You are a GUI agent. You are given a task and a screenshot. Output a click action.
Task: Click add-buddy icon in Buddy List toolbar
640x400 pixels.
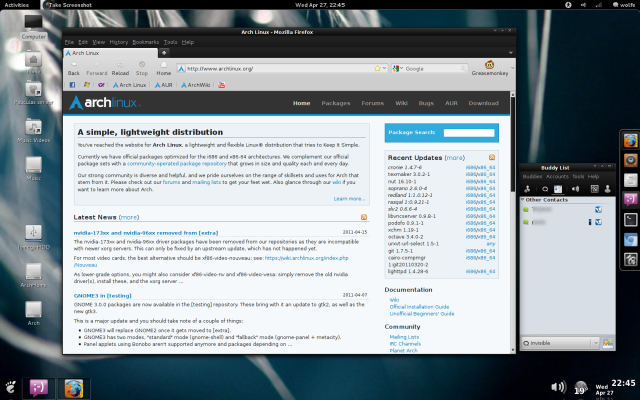pyautogui.click(x=527, y=189)
